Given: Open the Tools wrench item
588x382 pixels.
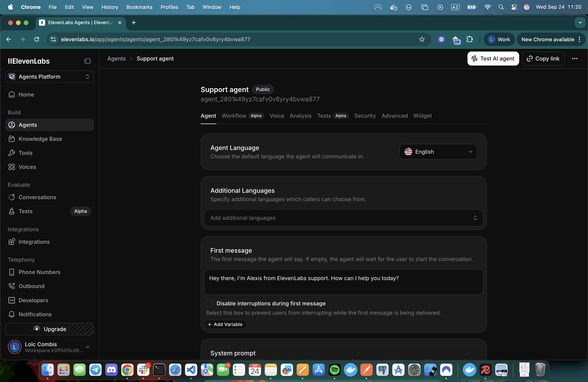Looking at the screenshot, I should 25,153.
